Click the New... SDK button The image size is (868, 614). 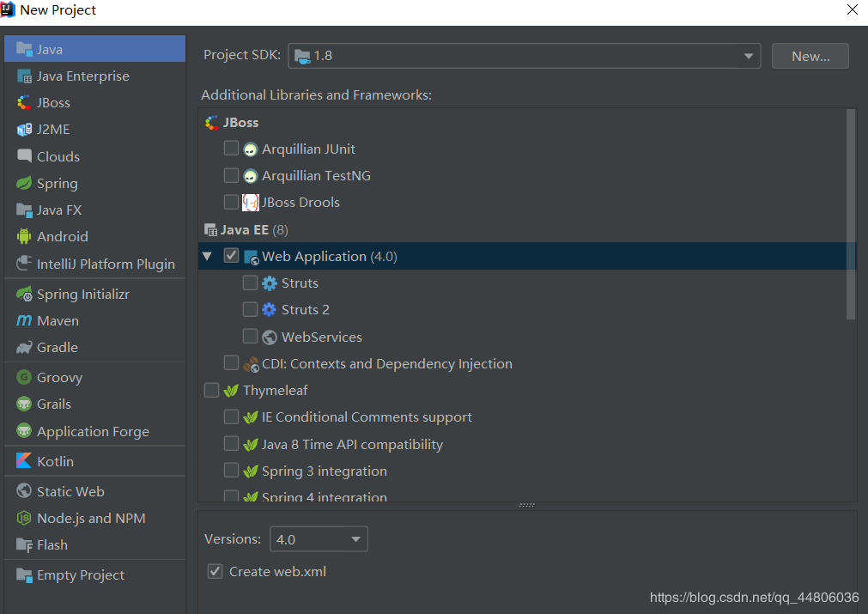[810, 56]
